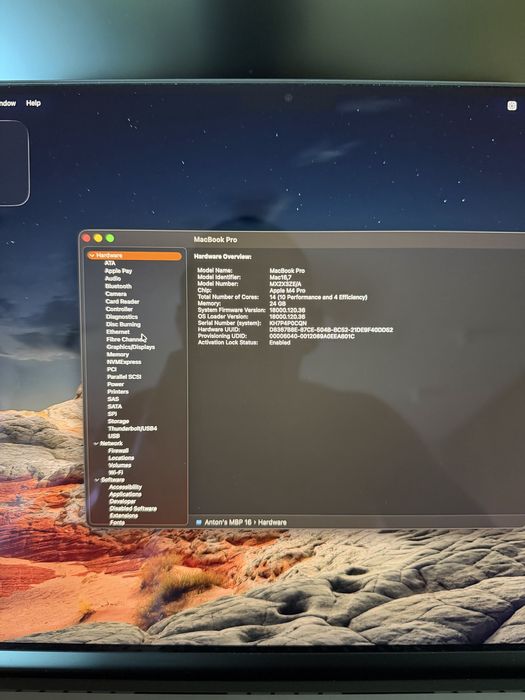Select Diagnostics in the sidebar
The width and height of the screenshot is (525, 700).
pyautogui.click(x=122, y=317)
